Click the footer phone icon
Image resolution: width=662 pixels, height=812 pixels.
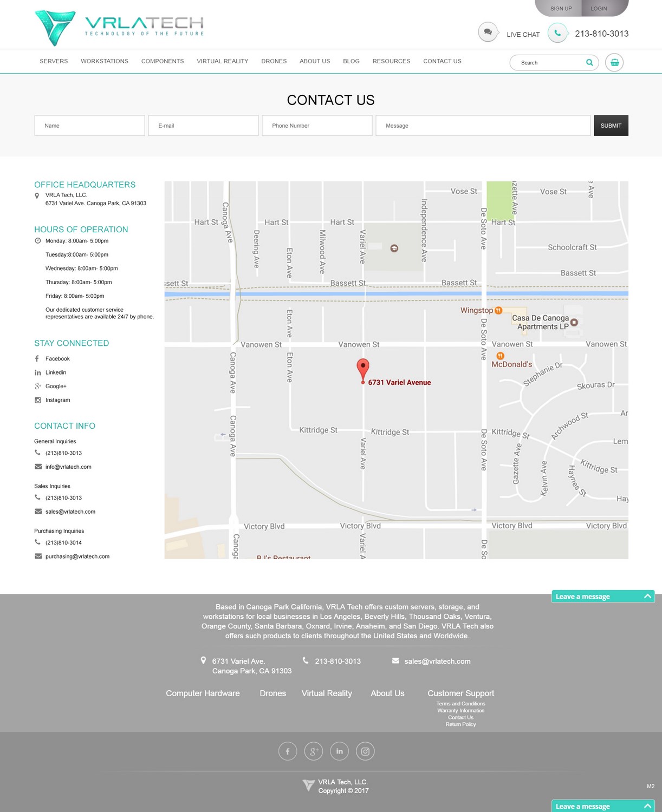tap(306, 660)
